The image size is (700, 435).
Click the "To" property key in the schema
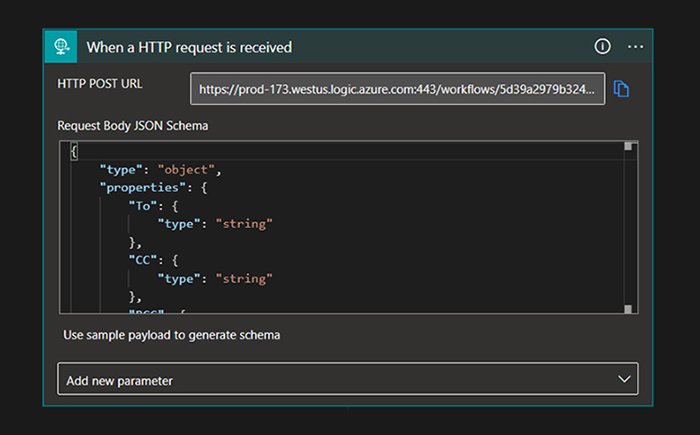[141, 205]
